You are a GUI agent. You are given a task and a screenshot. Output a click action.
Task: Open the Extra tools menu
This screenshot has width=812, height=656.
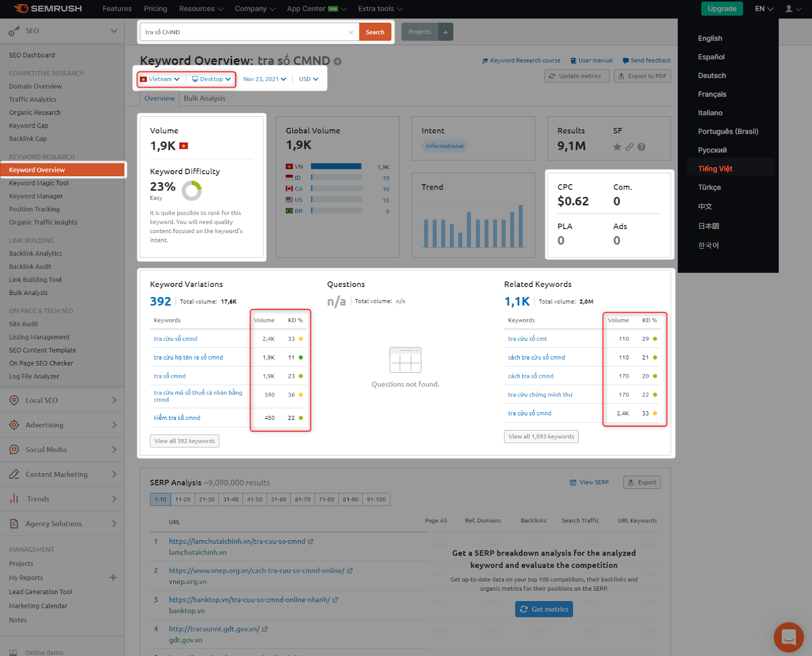click(x=380, y=9)
